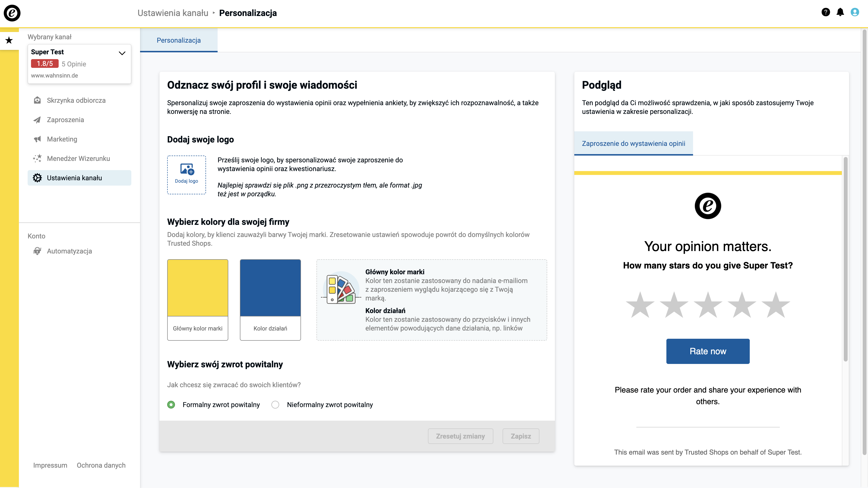Click the preview panel scrollbar
This screenshot has width=868, height=488.
[845, 259]
